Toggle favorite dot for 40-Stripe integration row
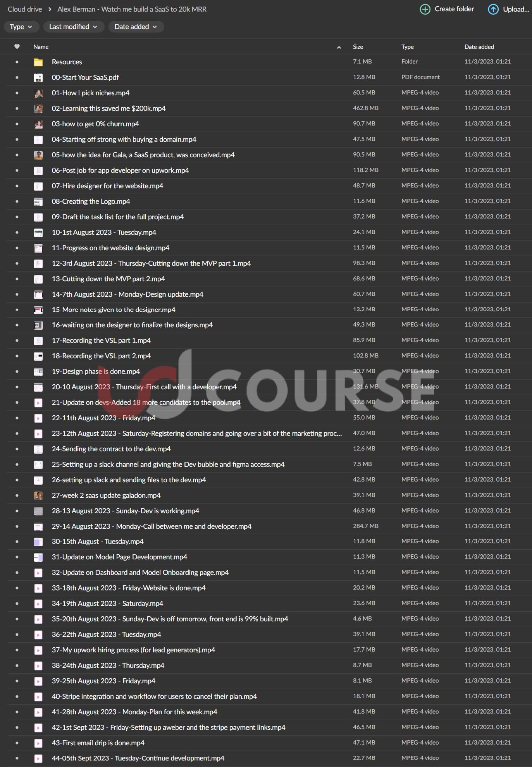This screenshot has width=532, height=767. 17,696
